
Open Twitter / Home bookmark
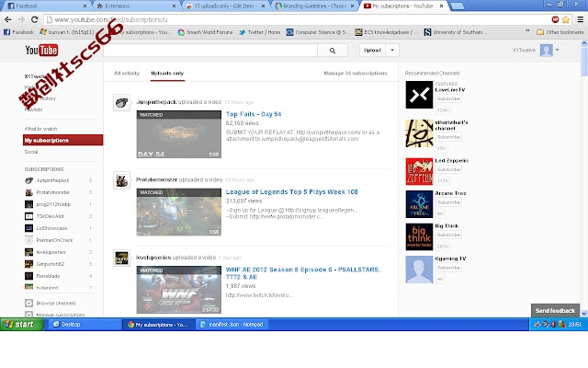(x=260, y=32)
